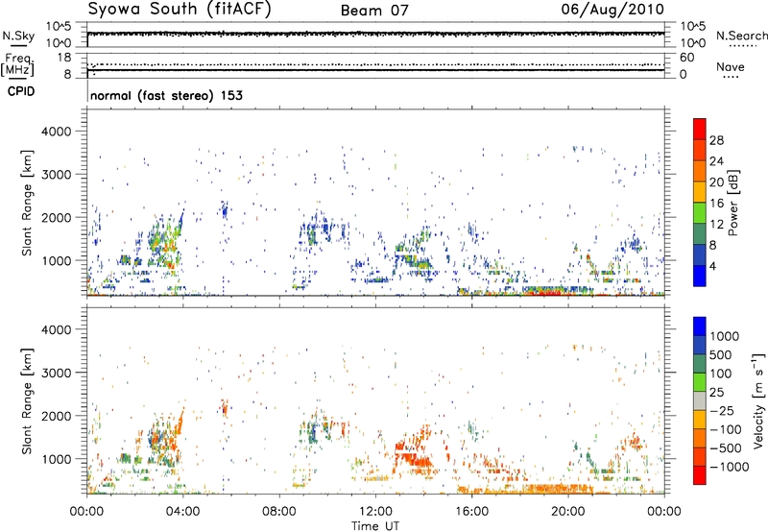Click the 'Beam 07' label

(x=374, y=11)
